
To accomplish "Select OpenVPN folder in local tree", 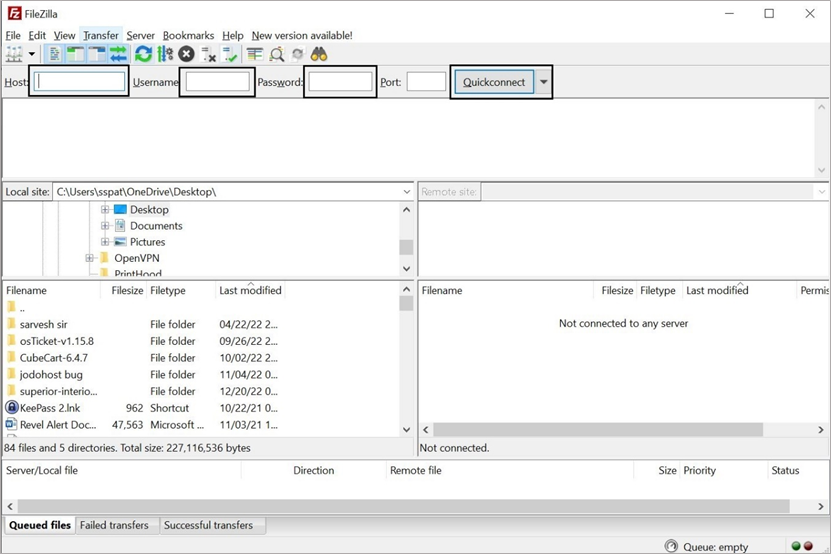I will [137, 258].
